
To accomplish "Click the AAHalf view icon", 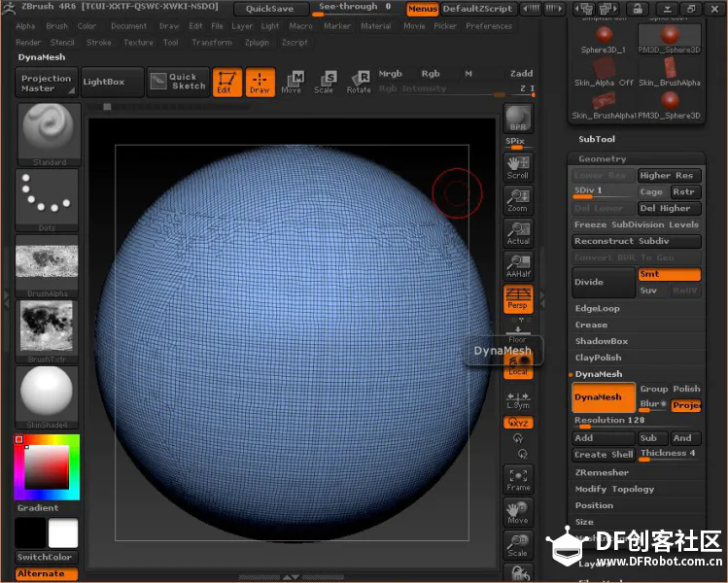I will (x=518, y=266).
